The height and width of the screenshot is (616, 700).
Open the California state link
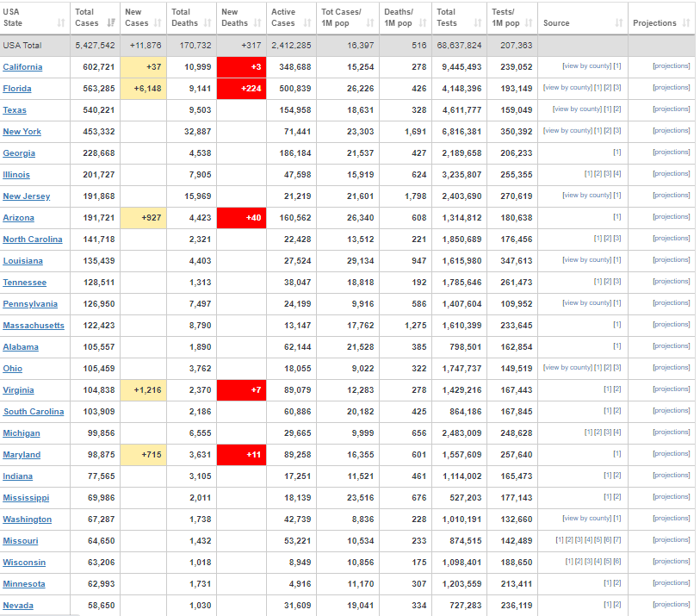click(x=22, y=67)
